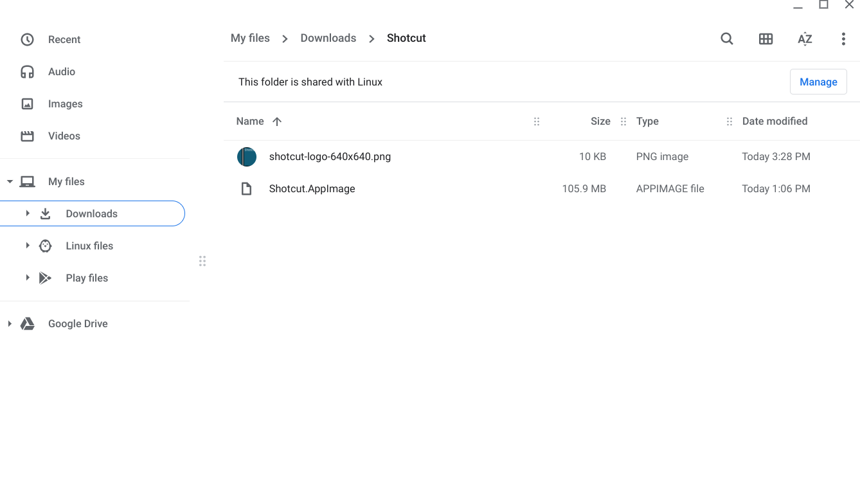Maximize the Files window
This screenshot has width=860, height=504.
[823, 4]
